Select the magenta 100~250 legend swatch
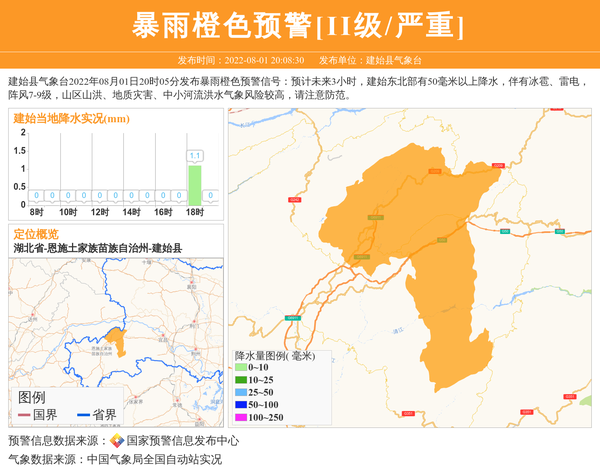 [x=241, y=417]
